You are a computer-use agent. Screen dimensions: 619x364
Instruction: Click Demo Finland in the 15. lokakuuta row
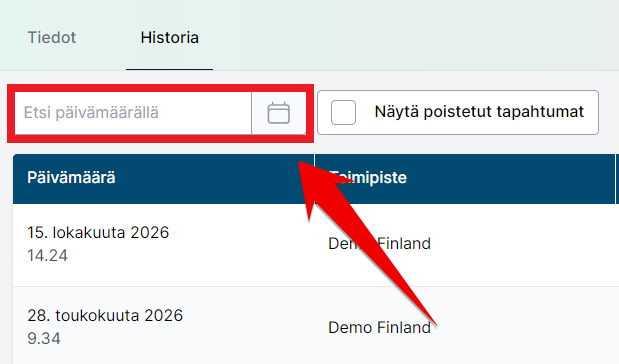click(x=379, y=244)
